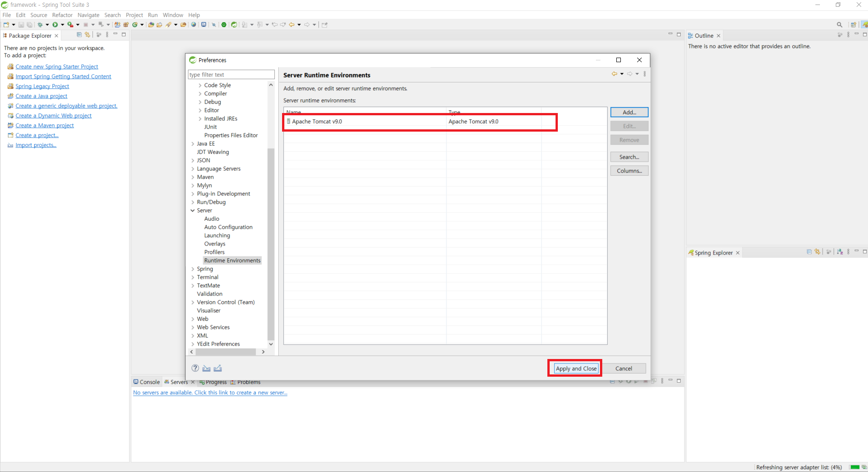Click the Open Type toolbar icon
The width and height of the screenshot is (868, 472).
coord(151,25)
